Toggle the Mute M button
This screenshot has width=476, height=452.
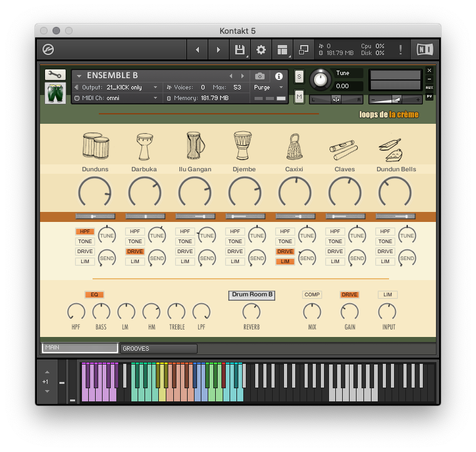pos(299,97)
